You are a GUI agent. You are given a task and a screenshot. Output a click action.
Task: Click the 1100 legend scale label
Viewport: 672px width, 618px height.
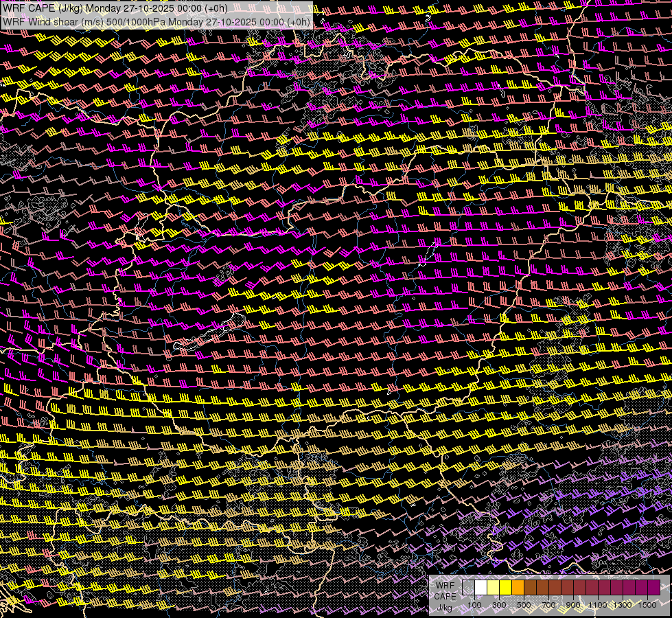tap(598, 604)
